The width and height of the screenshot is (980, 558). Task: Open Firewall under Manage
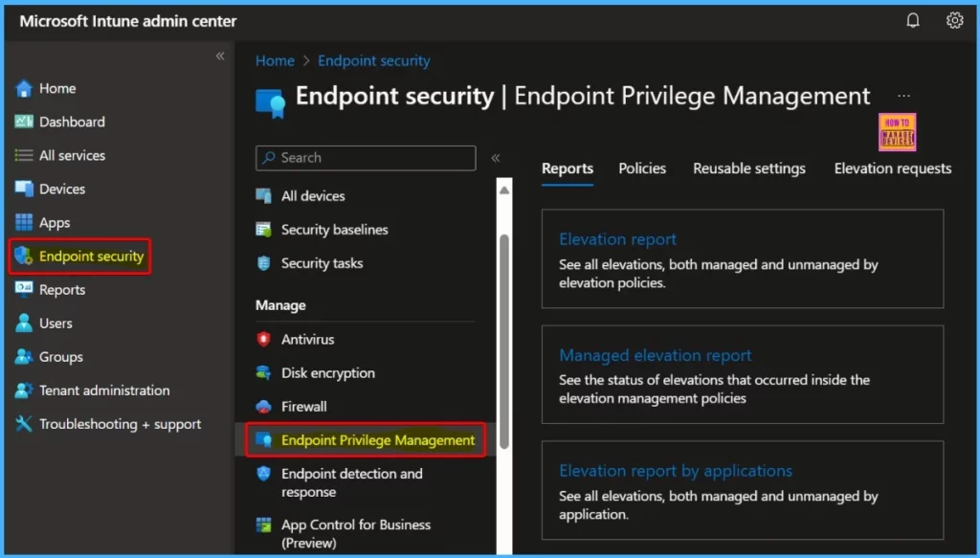point(303,407)
